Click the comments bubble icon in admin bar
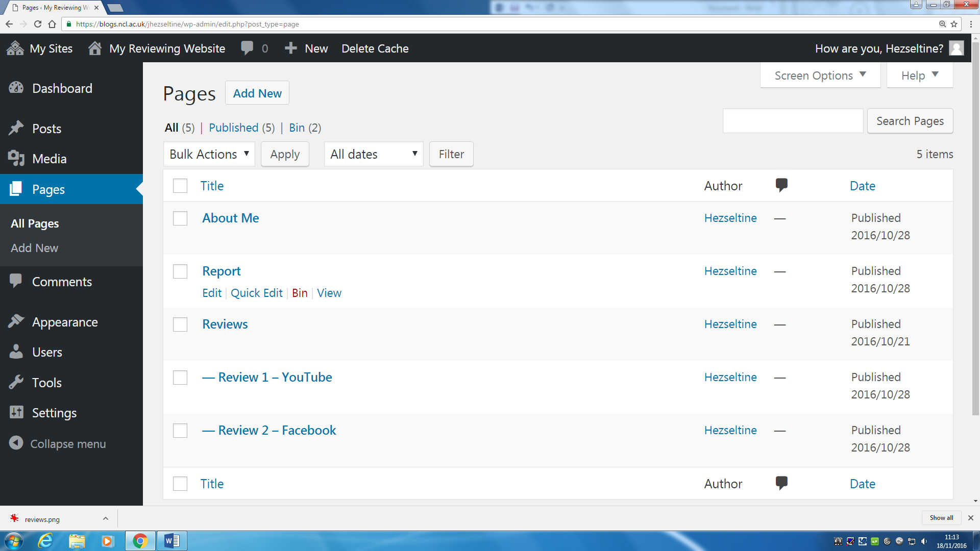Screen dimensions: 980x551 pos(247,48)
